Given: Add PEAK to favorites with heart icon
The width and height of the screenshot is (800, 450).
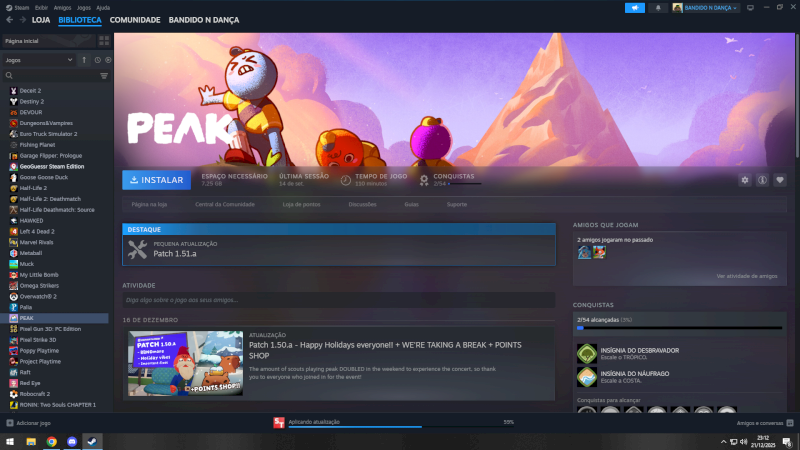Looking at the screenshot, I should 780,180.
